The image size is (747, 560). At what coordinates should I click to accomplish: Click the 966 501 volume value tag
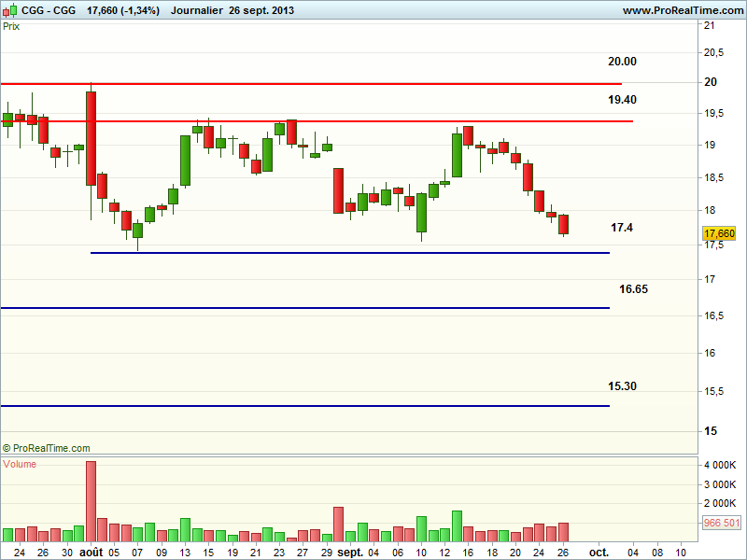[x=719, y=523]
